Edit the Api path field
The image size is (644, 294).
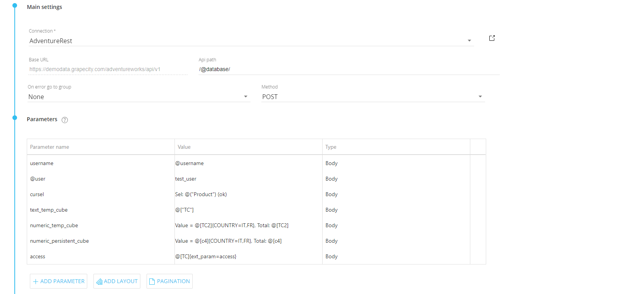click(348, 69)
